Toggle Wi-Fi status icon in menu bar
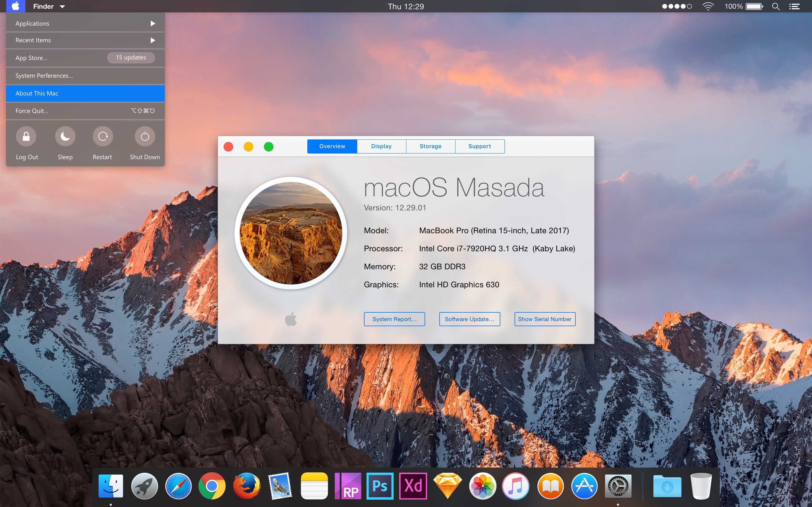The image size is (812, 507). pos(707,6)
